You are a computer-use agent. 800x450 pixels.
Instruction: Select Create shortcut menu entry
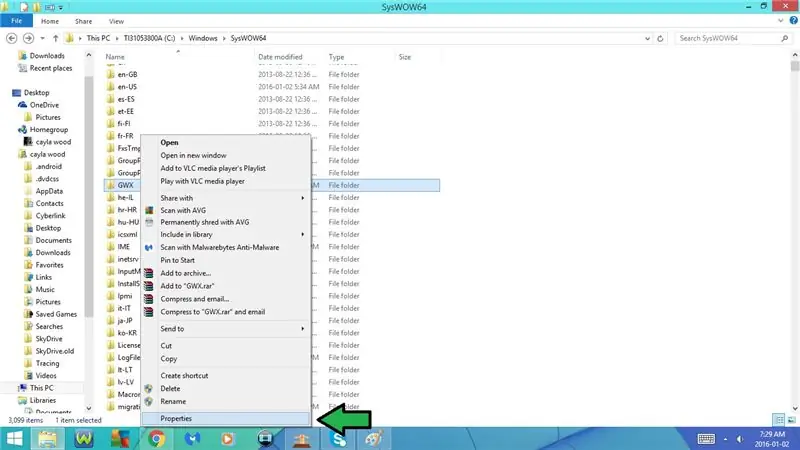click(x=226, y=376)
